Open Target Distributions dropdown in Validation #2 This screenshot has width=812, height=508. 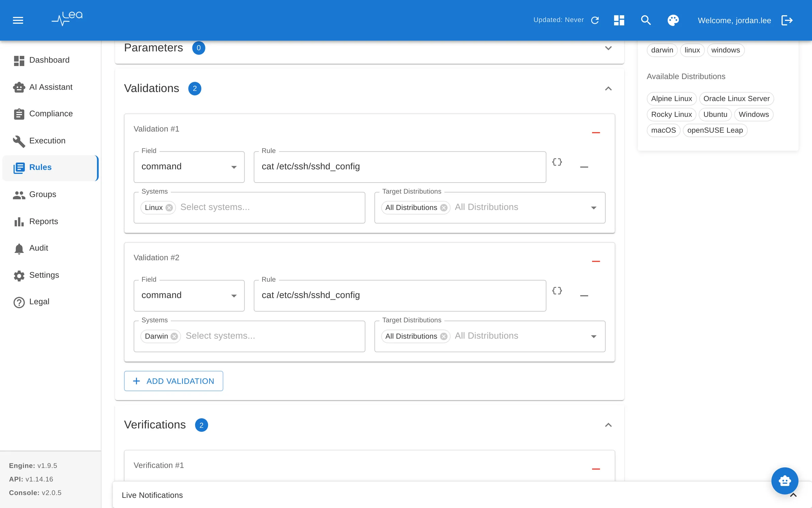tap(593, 336)
